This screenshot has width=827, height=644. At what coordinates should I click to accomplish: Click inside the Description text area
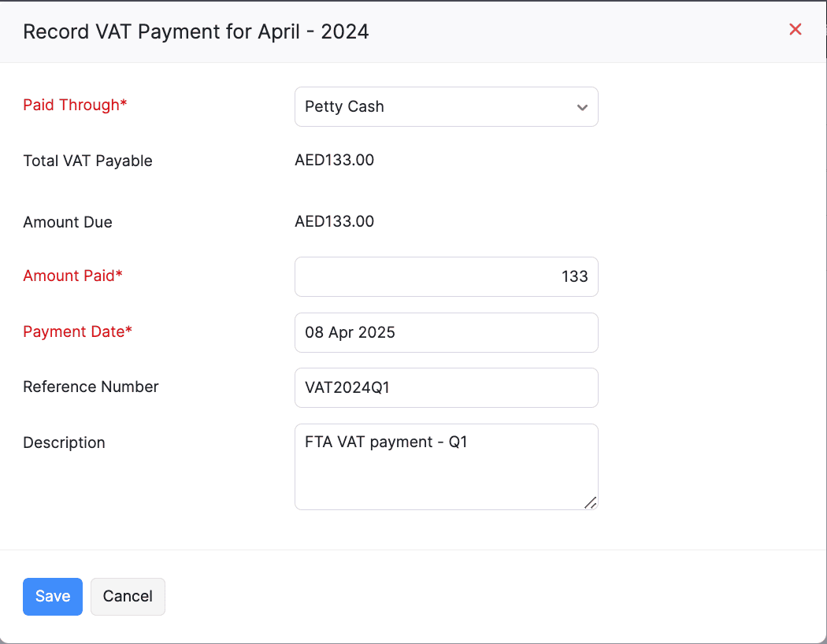[447, 464]
